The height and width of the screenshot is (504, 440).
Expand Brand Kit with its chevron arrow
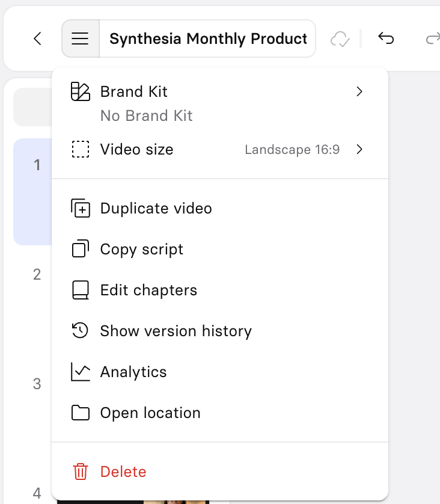pyautogui.click(x=359, y=91)
